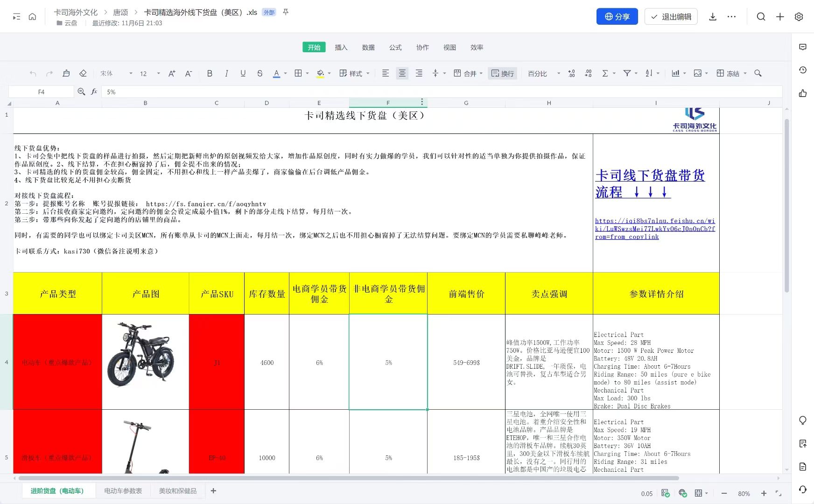Click the sum sigma icon
This screenshot has height=504, width=814.
click(605, 73)
